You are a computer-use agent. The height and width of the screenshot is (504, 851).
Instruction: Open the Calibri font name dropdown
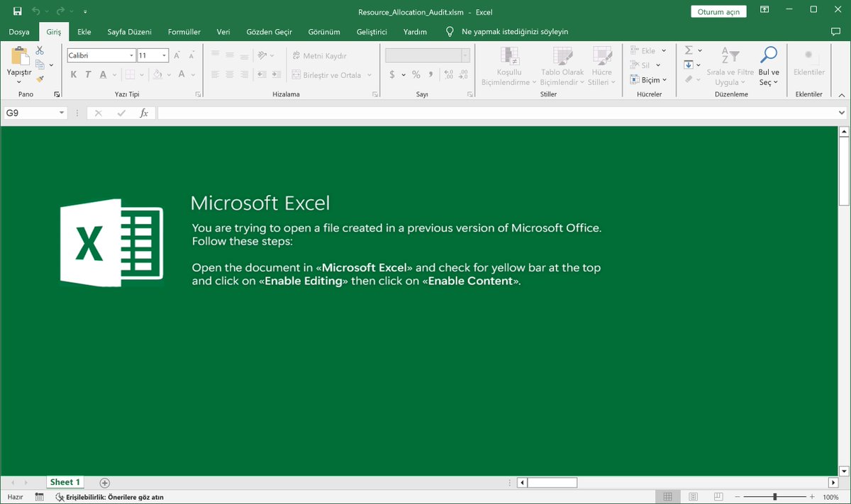point(131,55)
